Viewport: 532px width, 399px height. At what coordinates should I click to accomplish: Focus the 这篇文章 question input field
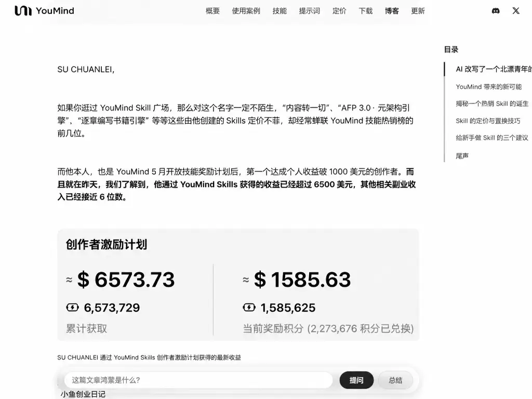coord(198,380)
